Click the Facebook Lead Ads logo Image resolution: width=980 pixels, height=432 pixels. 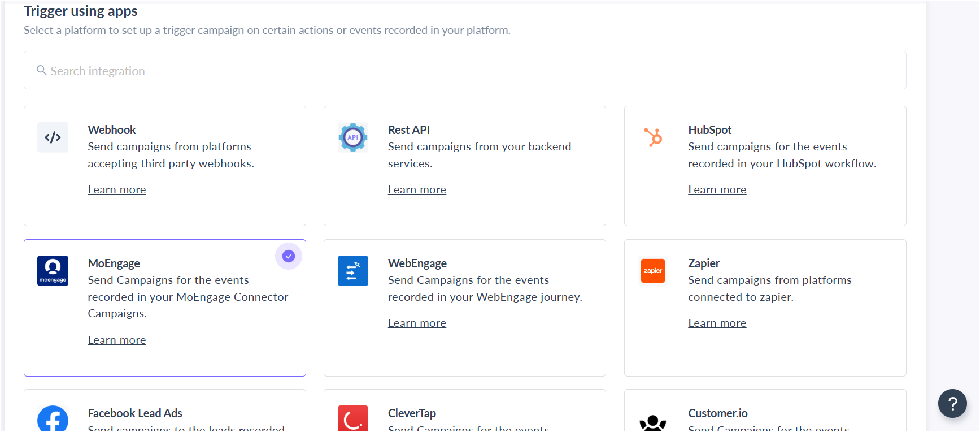pyautogui.click(x=53, y=420)
